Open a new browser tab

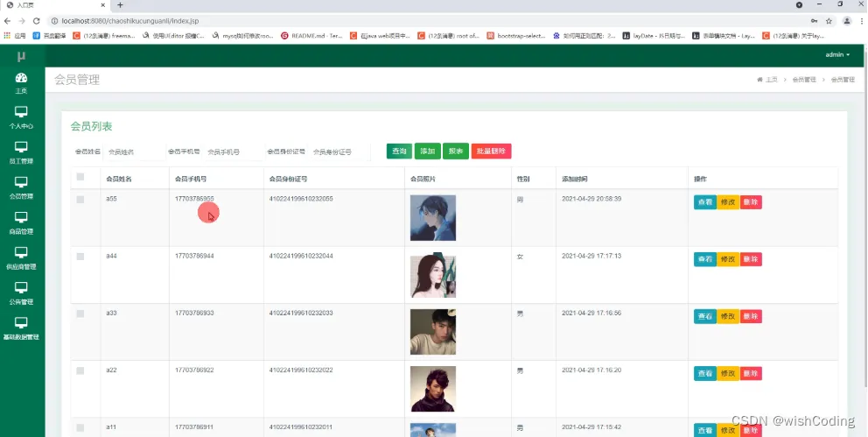(120, 5)
